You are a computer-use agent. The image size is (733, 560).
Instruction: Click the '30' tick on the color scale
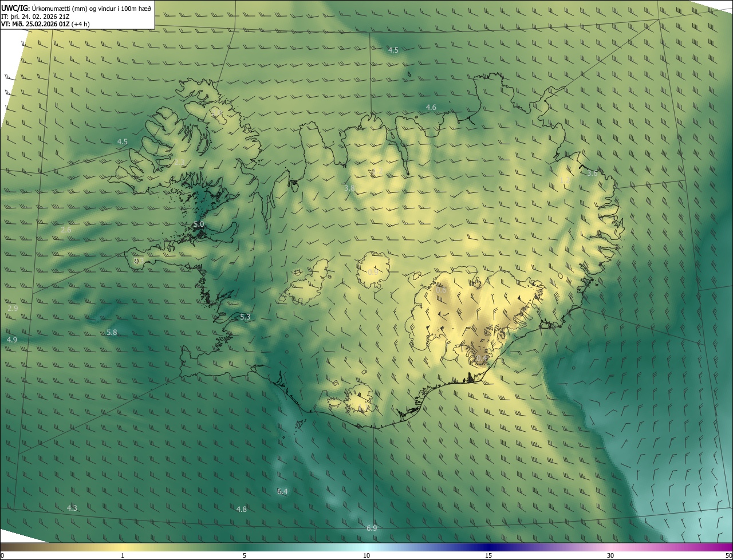(x=610, y=555)
